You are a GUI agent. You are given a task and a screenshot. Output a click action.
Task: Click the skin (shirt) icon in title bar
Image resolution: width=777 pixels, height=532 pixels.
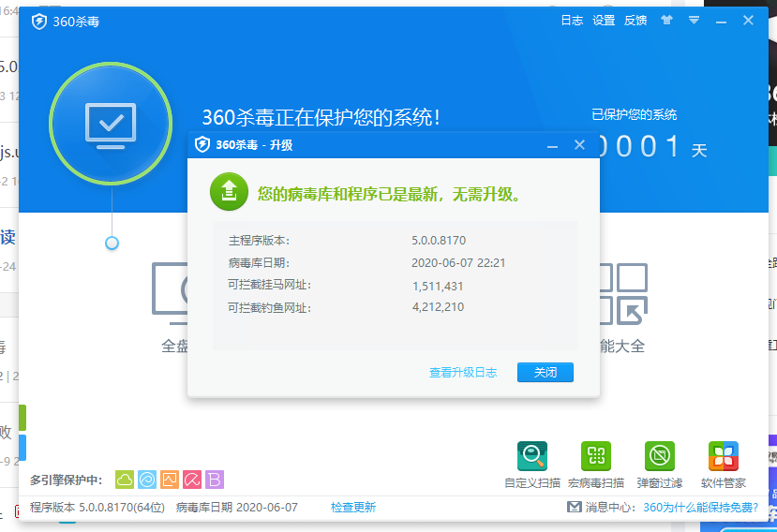[666, 20]
